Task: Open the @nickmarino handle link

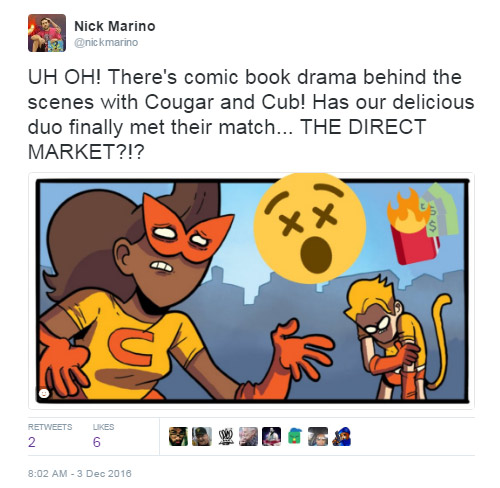Action: [106, 42]
